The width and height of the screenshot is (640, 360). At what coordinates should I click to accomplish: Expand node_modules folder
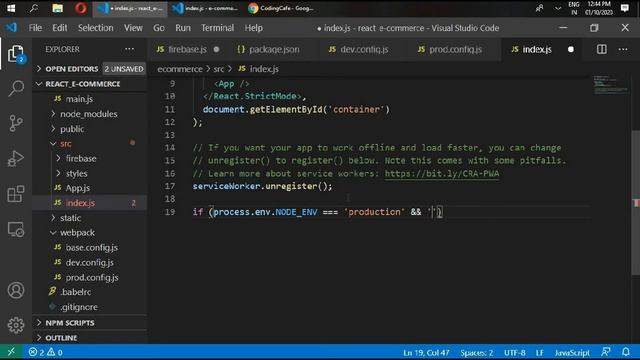[x=89, y=114]
